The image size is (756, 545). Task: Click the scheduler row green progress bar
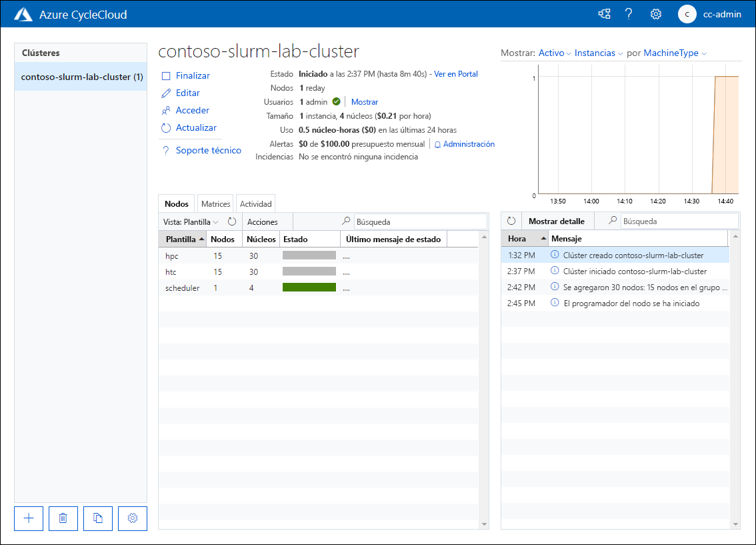(x=309, y=288)
